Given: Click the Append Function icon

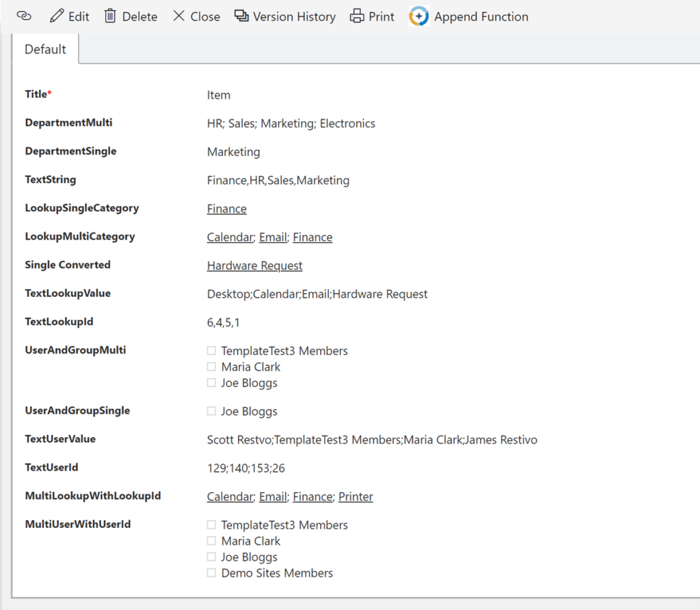Looking at the screenshot, I should tap(419, 16).
